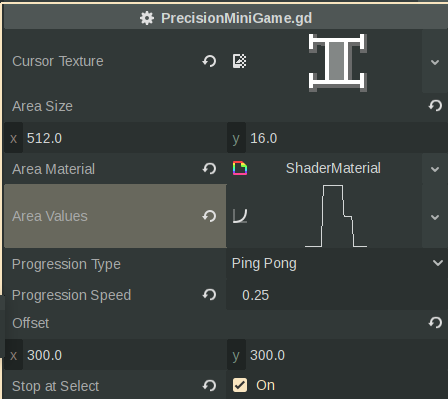The width and height of the screenshot is (448, 399).
Task: Reset the Offset property
Action: point(435,323)
